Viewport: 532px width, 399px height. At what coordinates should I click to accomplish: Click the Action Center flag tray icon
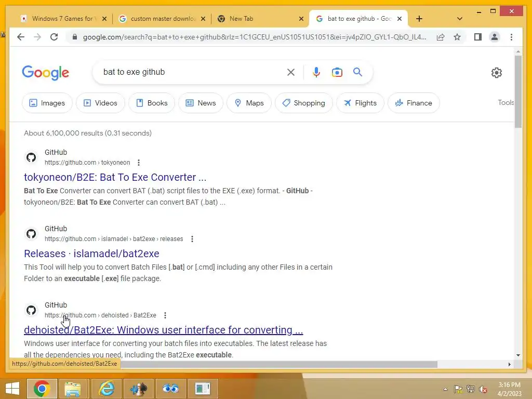[x=458, y=389]
